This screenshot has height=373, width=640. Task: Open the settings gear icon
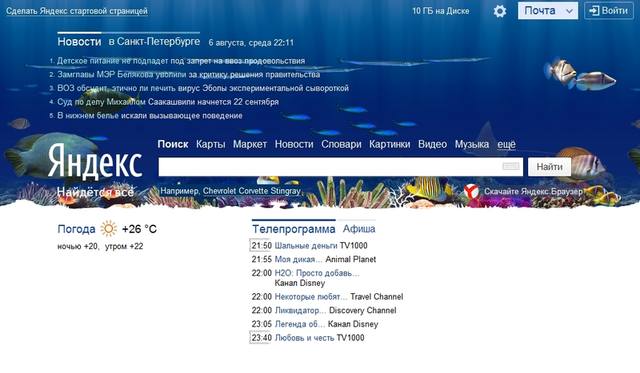(x=500, y=11)
